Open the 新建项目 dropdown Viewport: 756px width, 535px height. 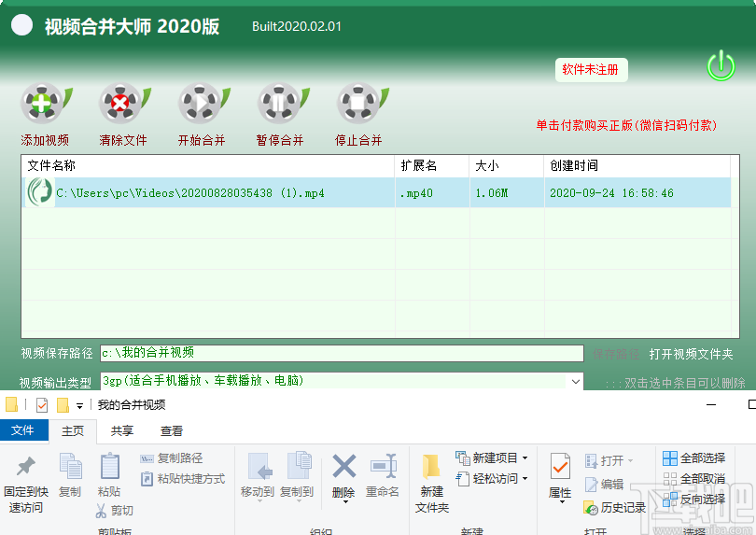491,458
